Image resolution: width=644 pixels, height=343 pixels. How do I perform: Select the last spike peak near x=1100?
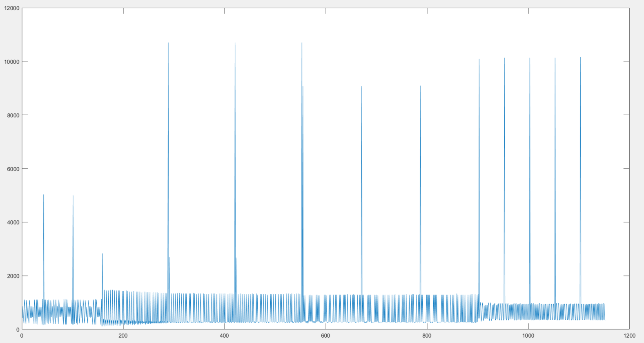(580, 58)
